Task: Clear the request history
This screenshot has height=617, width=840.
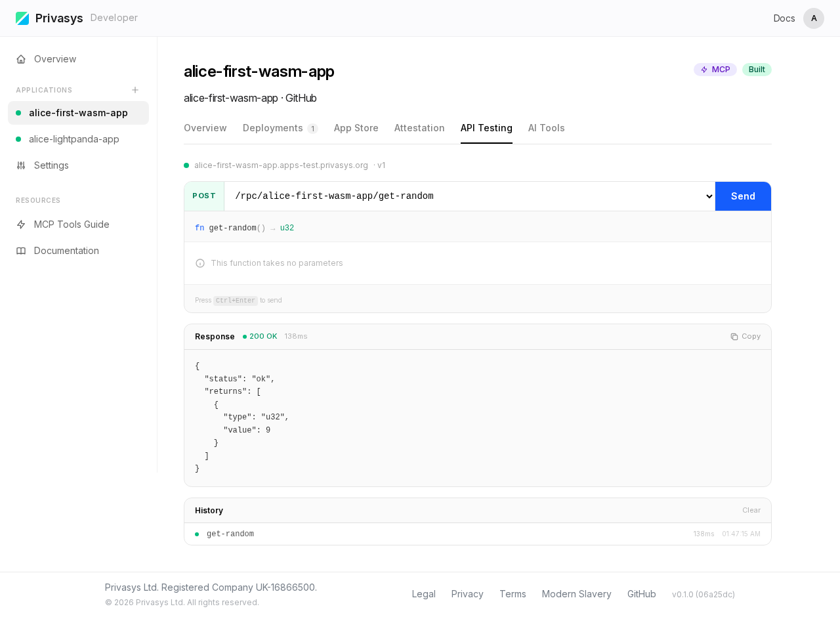Action: 751,510
